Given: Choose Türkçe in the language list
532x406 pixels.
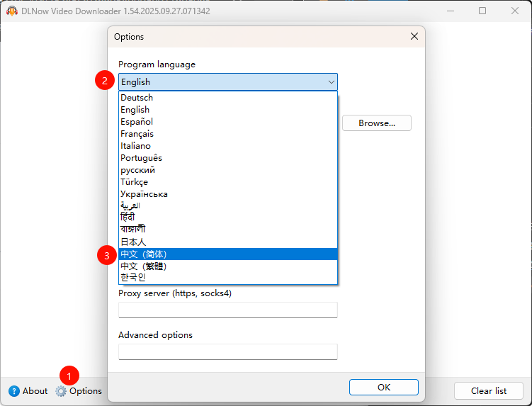Looking at the screenshot, I should tap(228, 182).
